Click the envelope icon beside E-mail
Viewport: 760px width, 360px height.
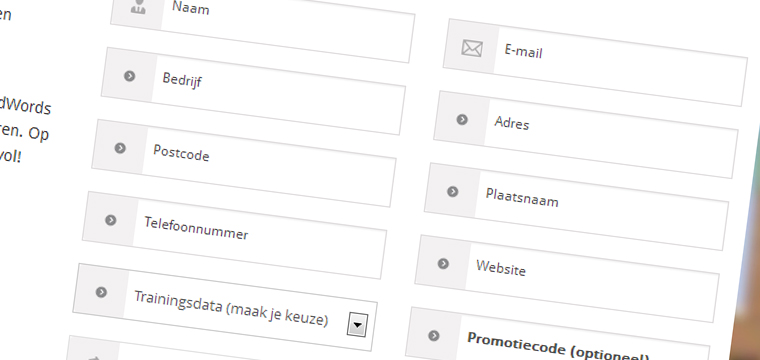pos(472,48)
